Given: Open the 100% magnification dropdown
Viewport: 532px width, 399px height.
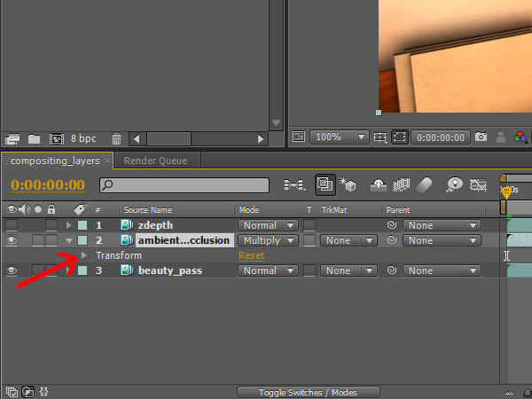Looking at the screenshot, I should click(340, 137).
